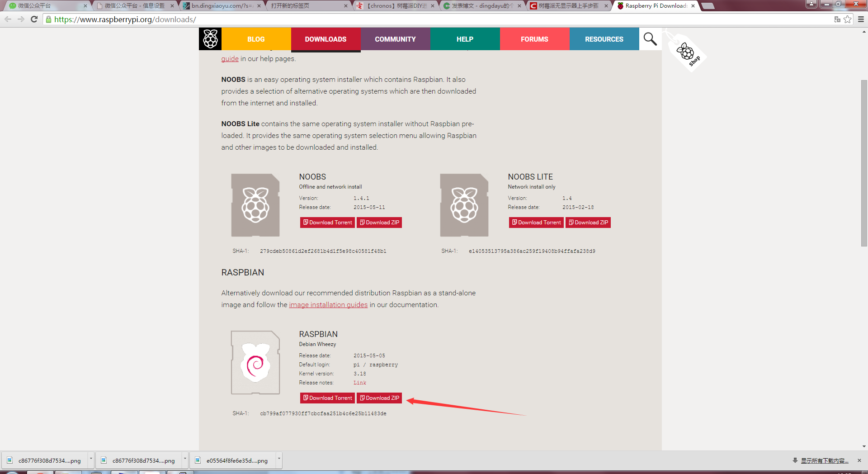The height and width of the screenshot is (474, 868).
Task: Click Raspbian Download Torrent button
Action: [x=327, y=398]
